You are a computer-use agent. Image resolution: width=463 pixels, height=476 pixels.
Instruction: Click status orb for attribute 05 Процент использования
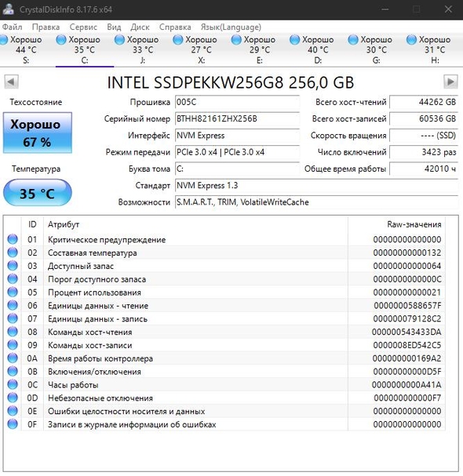(13, 292)
